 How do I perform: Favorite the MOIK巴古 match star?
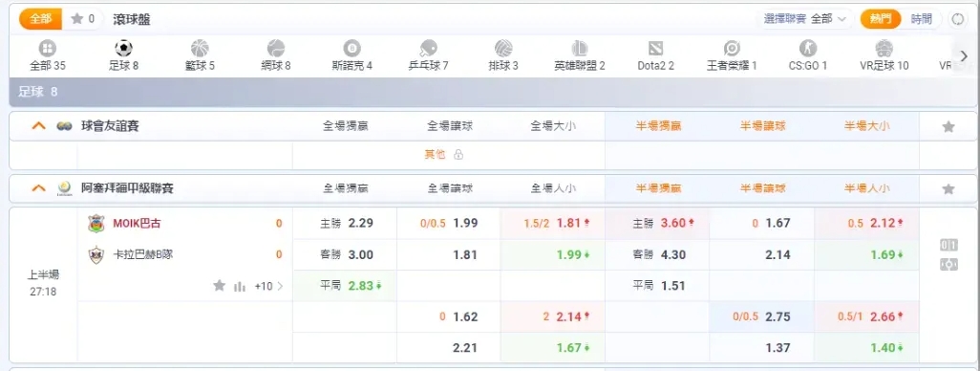tap(219, 286)
